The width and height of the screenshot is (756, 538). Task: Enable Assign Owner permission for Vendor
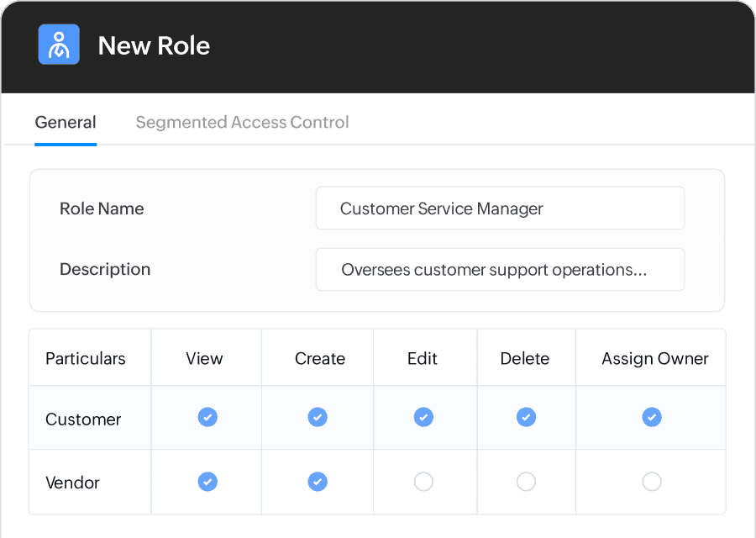pos(652,482)
